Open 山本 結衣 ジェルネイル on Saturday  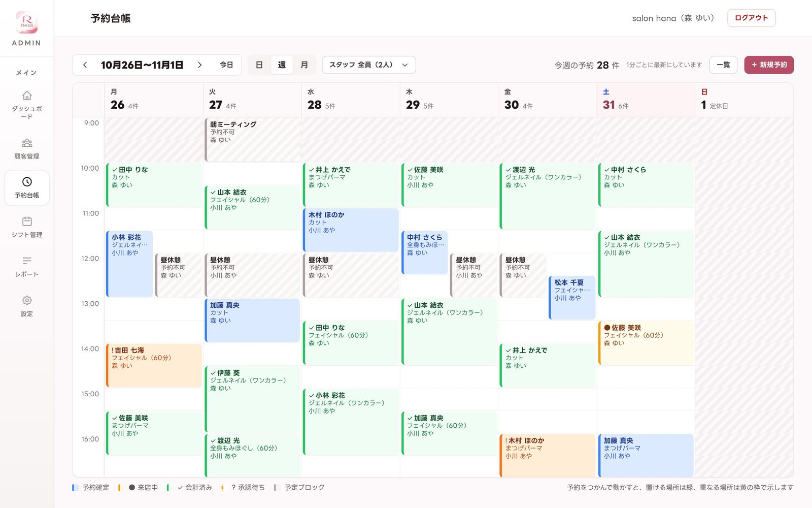tap(646, 264)
